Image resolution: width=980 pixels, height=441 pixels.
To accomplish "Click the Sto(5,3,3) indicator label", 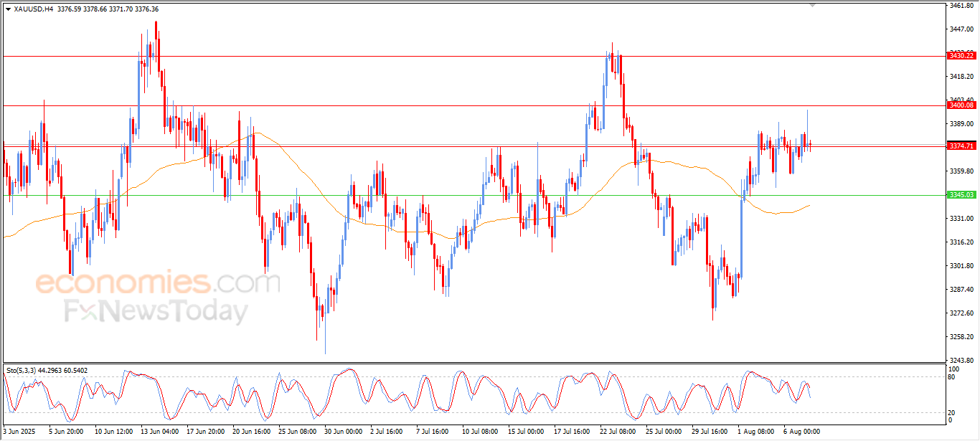I will pyautogui.click(x=23, y=370).
